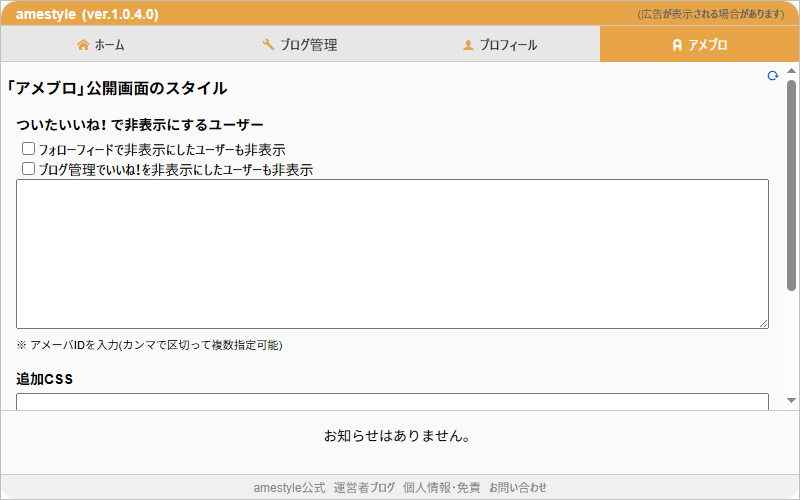Viewport: 800px width, 500px height.
Task: Click the house icon on Home tab
Action: (83, 45)
